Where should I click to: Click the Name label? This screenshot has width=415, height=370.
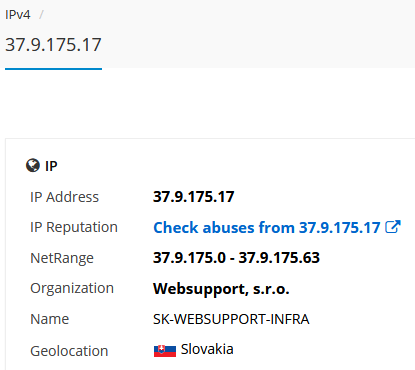point(50,319)
